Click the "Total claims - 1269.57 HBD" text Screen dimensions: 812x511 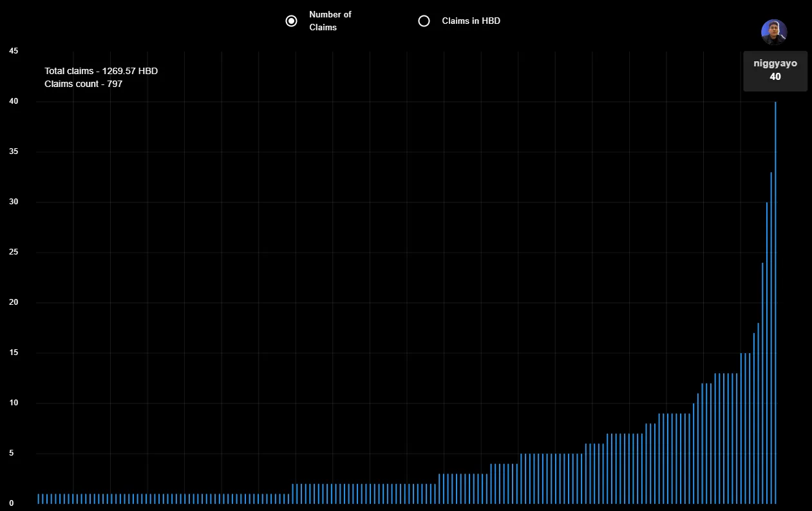(101, 71)
